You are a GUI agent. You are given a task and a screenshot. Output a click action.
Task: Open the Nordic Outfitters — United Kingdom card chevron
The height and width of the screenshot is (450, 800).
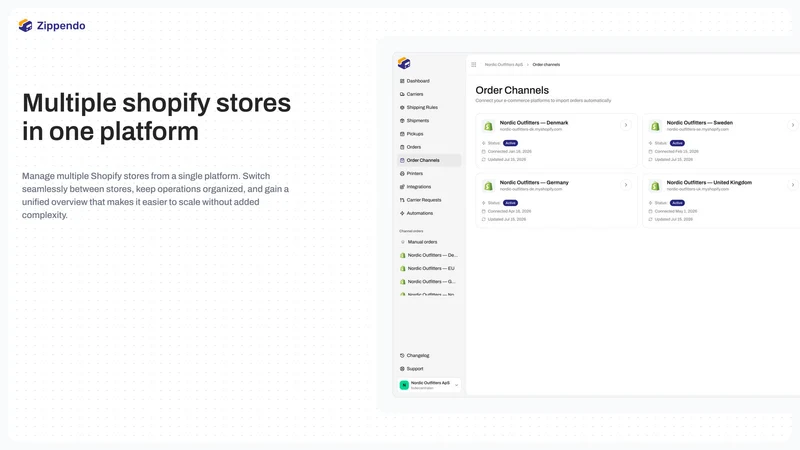(x=792, y=185)
